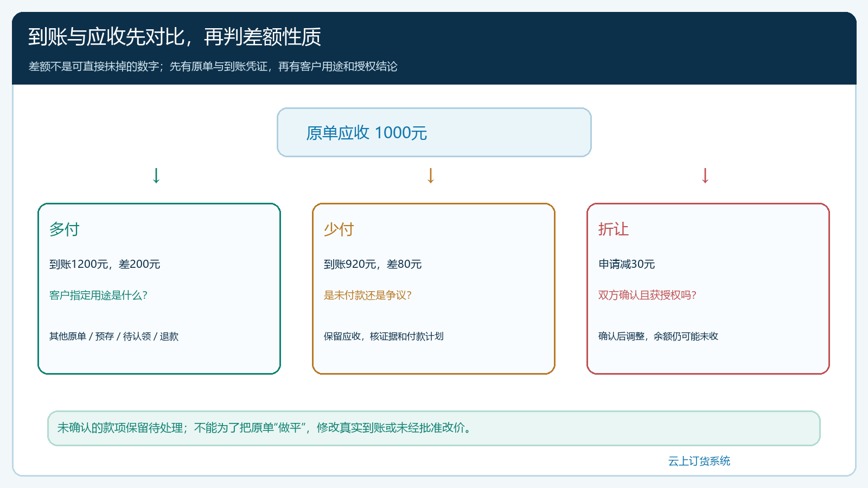868x488 pixels.
Task: Select line 确认后调整，余额仍可能未收
Action: pos(658,336)
